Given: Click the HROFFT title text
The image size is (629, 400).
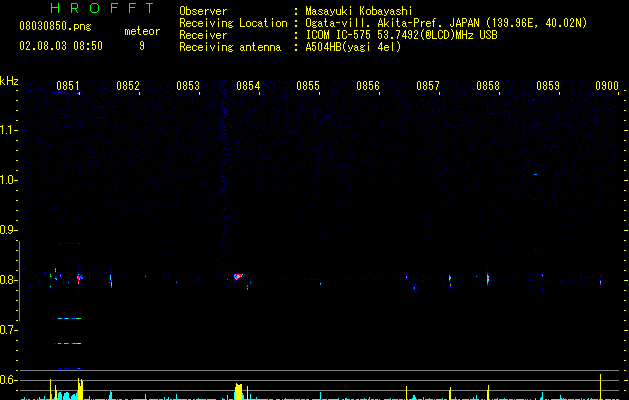Looking at the screenshot, I should pos(103,8).
